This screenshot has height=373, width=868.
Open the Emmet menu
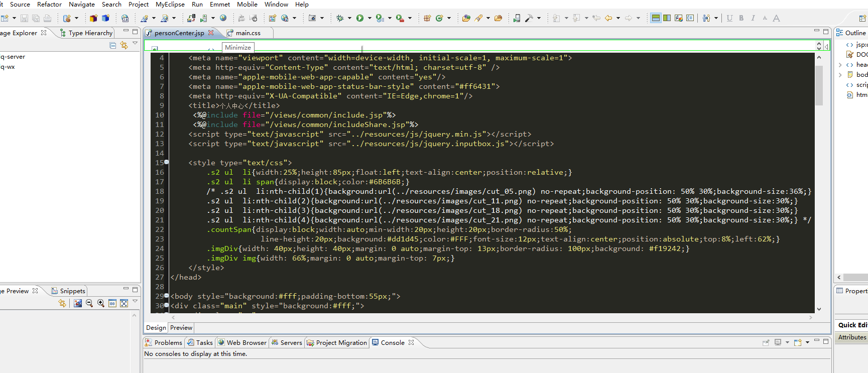220,4
